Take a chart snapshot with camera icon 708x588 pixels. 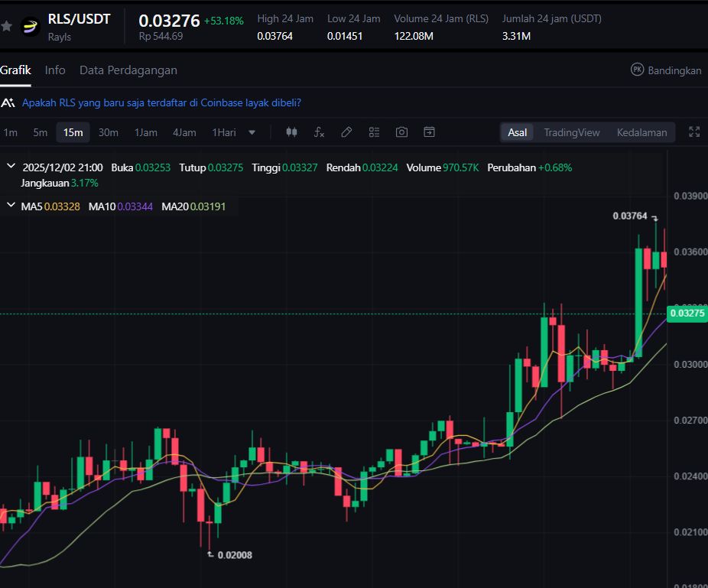[x=401, y=132]
